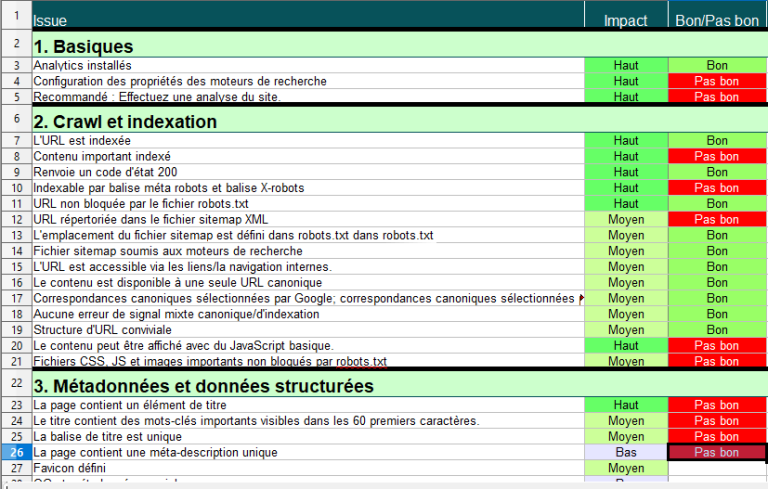Click 'Haut' impact for La page contient un élément de titre

626,405
